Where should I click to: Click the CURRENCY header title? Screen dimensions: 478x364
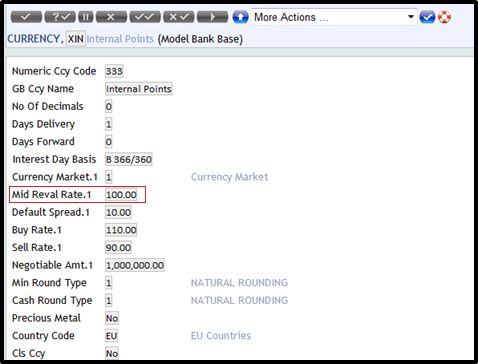(x=35, y=39)
